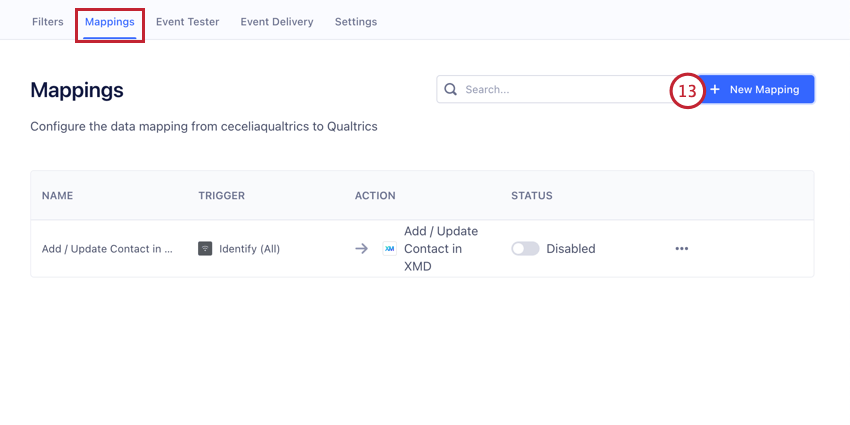This screenshot has height=425, width=850.
Task: Click the Add / Update Contact in XMD action
Action: pos(441,249)
